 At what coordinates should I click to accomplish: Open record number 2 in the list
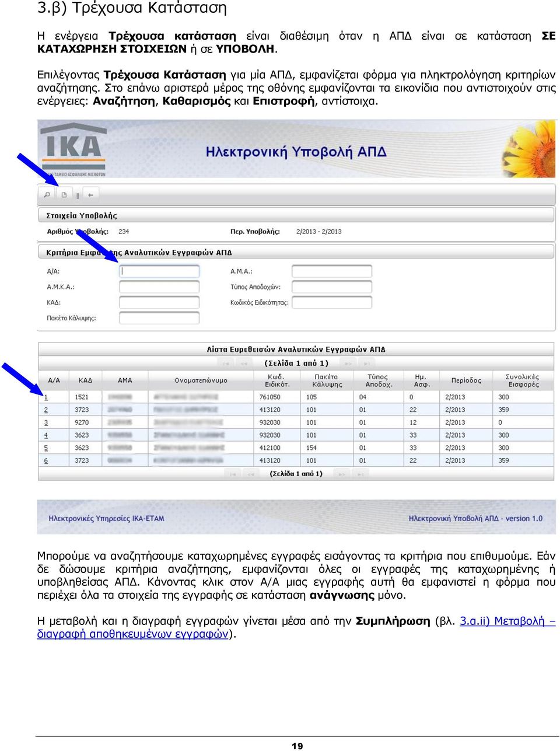(46, 410)
